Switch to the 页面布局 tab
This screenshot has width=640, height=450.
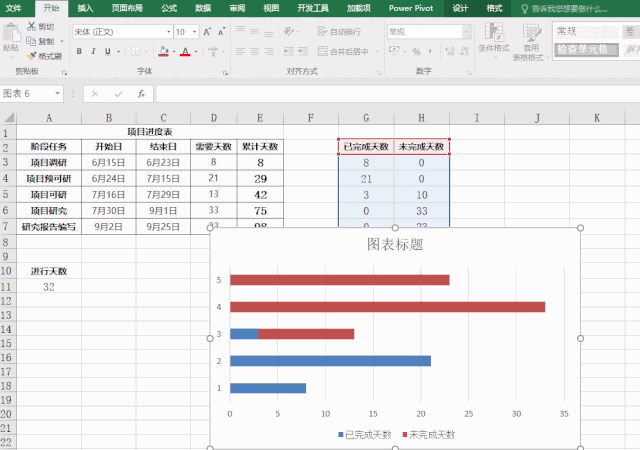tap(127, 8)
